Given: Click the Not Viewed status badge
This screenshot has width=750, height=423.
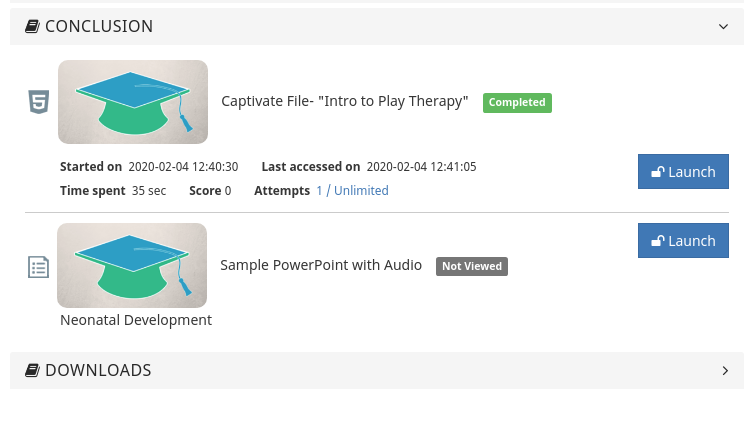Looking at the screenshot, I should 472,267.
